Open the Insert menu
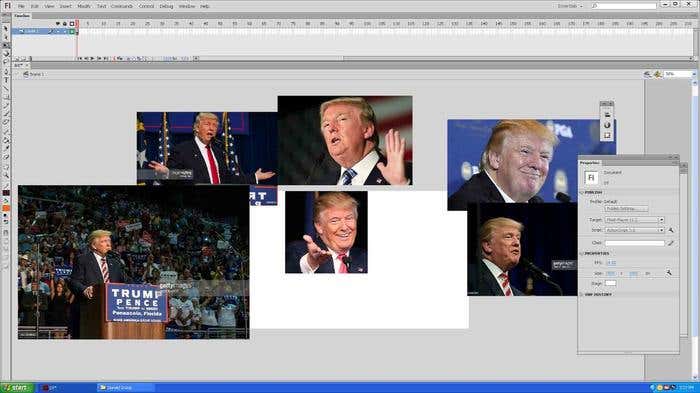The height and width of the screenshot is (393, 700). (x=65, y=6)
